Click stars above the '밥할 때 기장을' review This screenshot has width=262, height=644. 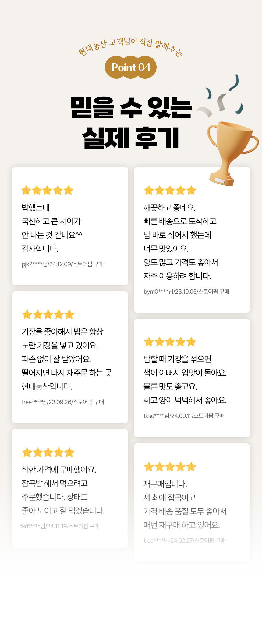(170, 342)
